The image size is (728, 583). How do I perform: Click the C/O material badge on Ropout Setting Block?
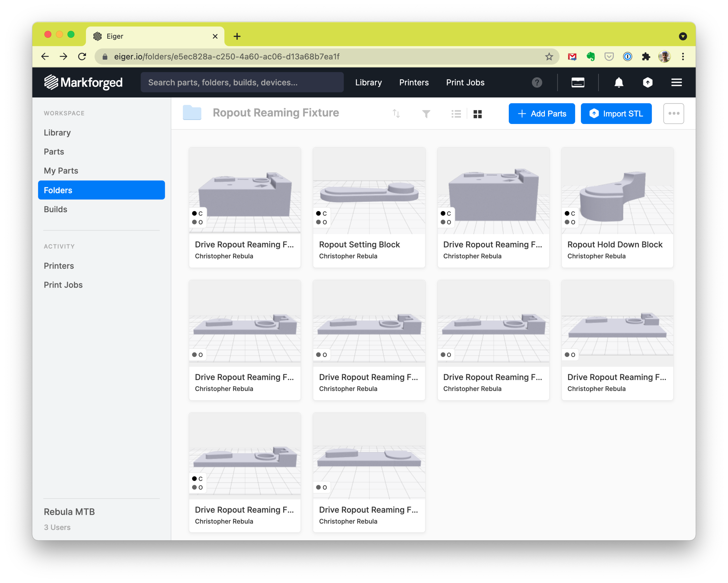pos(321,218)
